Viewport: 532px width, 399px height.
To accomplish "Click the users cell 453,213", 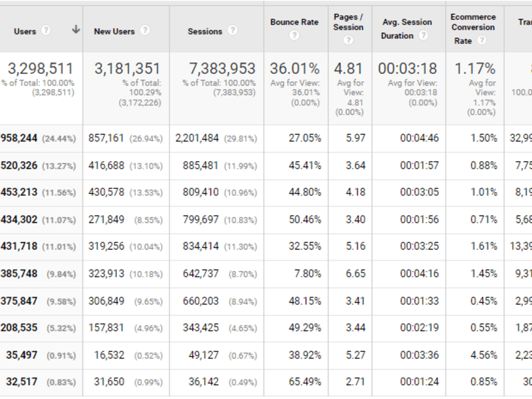I will click(x=19, y=192).
